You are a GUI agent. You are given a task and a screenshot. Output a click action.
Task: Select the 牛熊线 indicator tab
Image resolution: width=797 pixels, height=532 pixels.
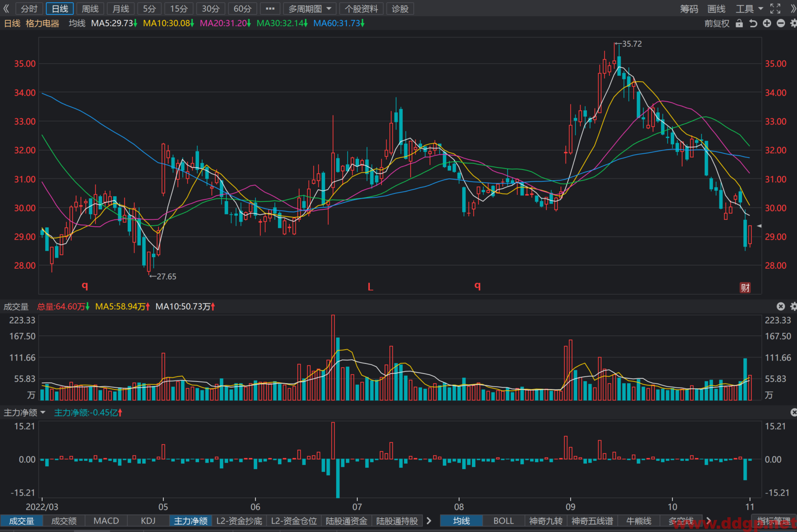(x=639, y=521)
